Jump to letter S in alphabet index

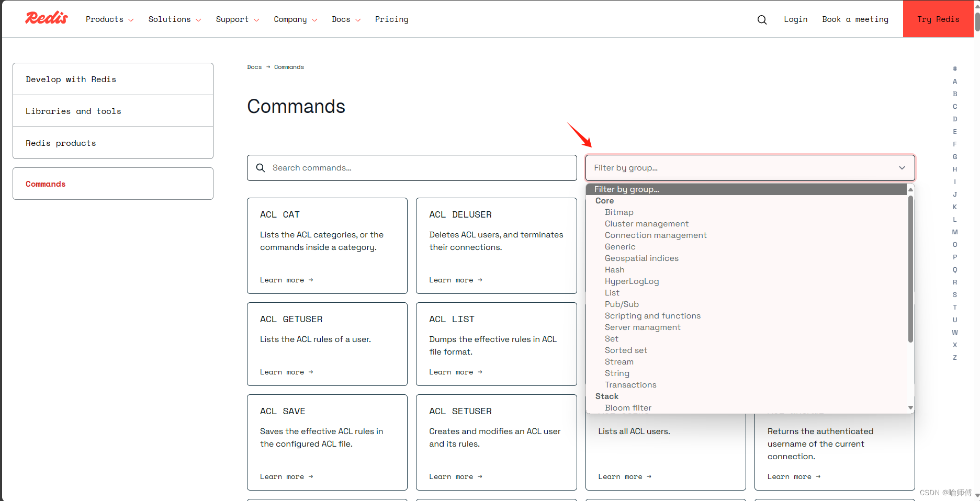pyautogui.click(x=955, y=295)
